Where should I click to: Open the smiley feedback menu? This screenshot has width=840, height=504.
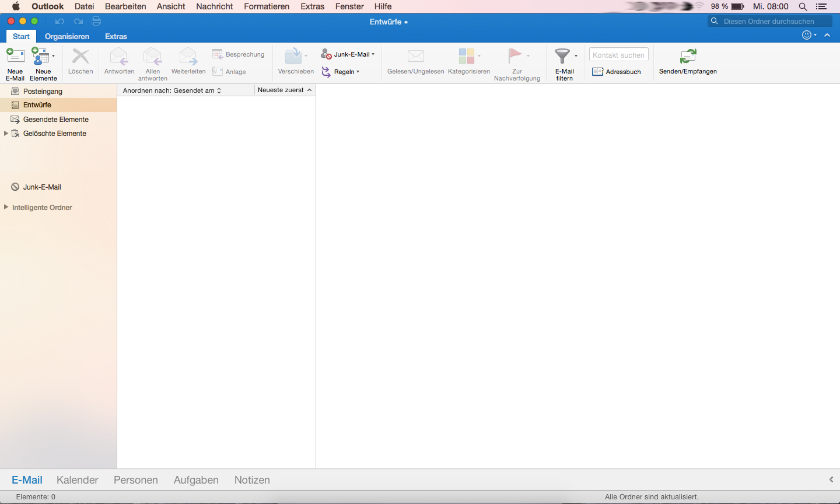[809, 35]
